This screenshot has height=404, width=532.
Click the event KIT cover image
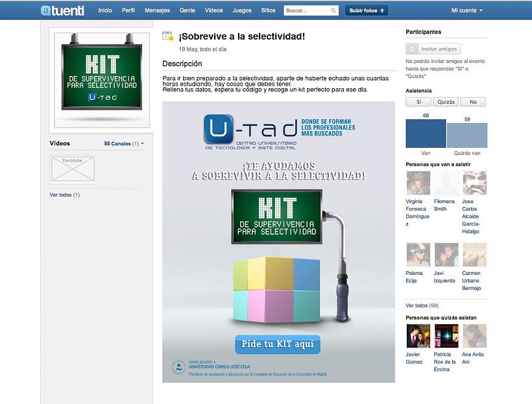[102, 80]
